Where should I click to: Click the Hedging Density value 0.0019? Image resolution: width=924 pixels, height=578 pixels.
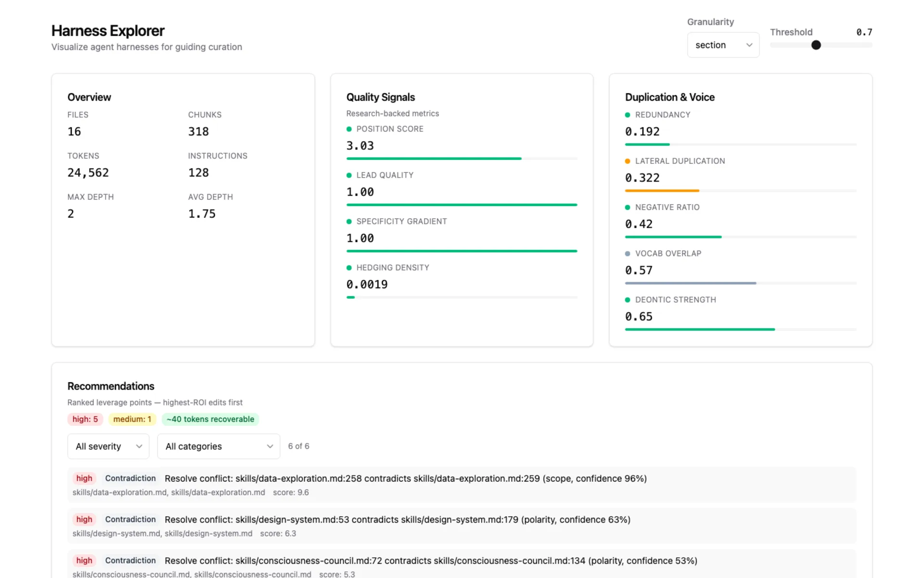(x=367, y=285)
